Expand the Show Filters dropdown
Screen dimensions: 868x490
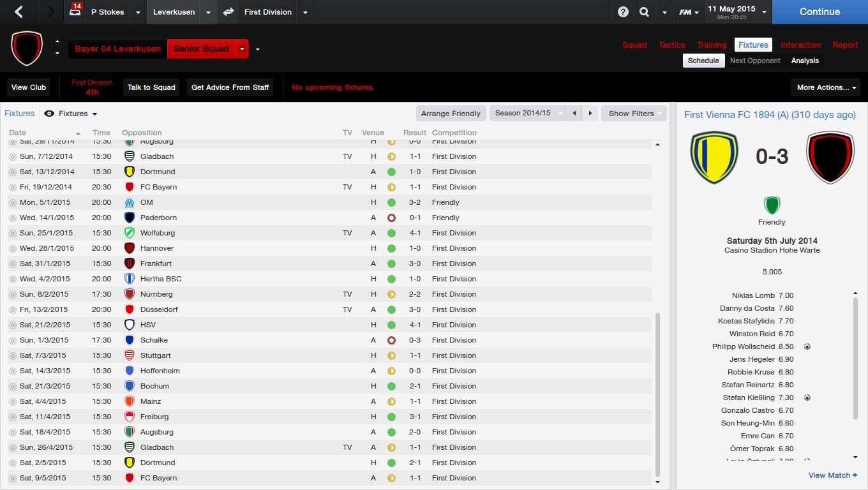point(634,114)
